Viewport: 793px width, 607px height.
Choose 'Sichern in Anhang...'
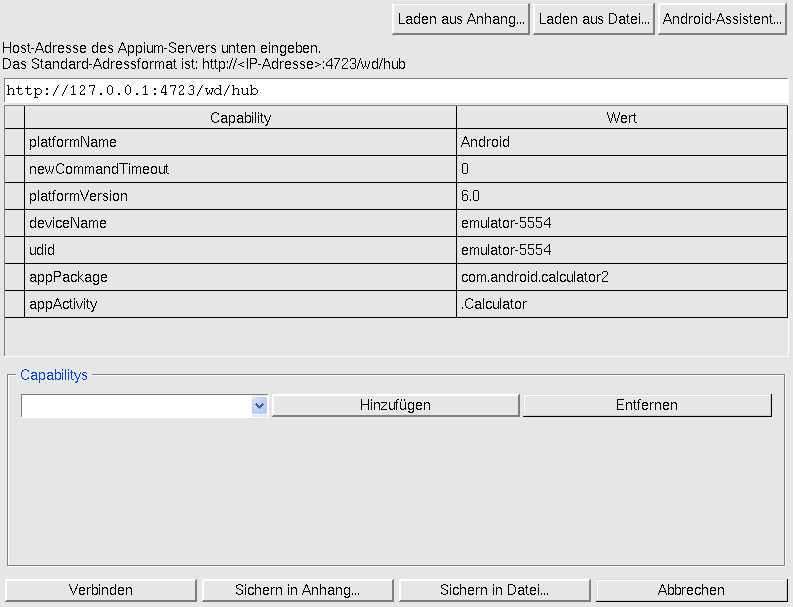297,590
